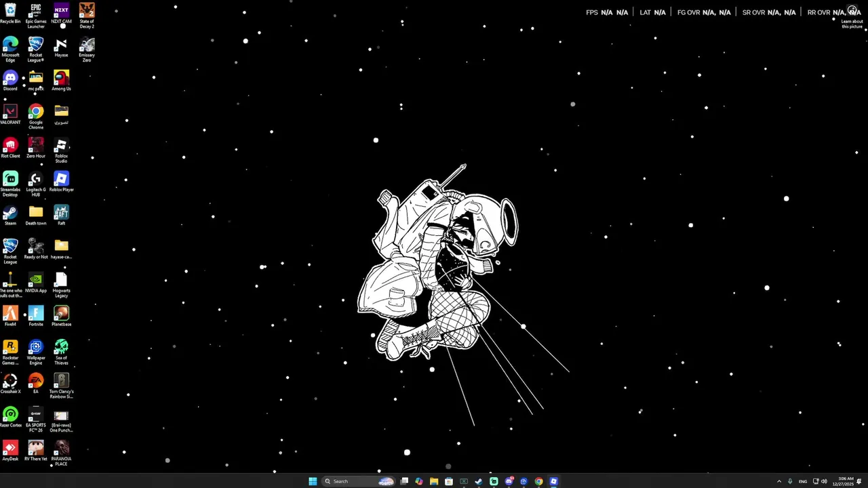Select The one who pulls out shortcut
The height and width of the screenshot is (488, 868).
click(x=10, y=285)
